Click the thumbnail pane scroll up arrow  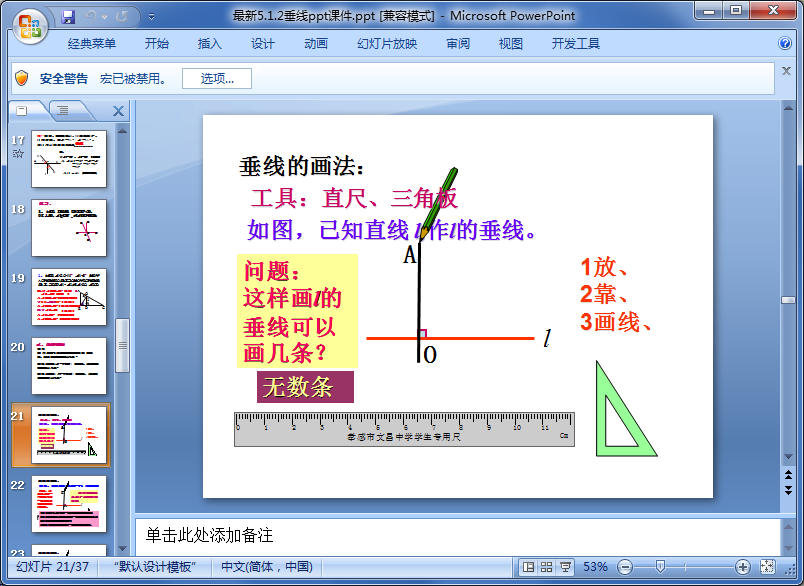click(x=122, y=131)
